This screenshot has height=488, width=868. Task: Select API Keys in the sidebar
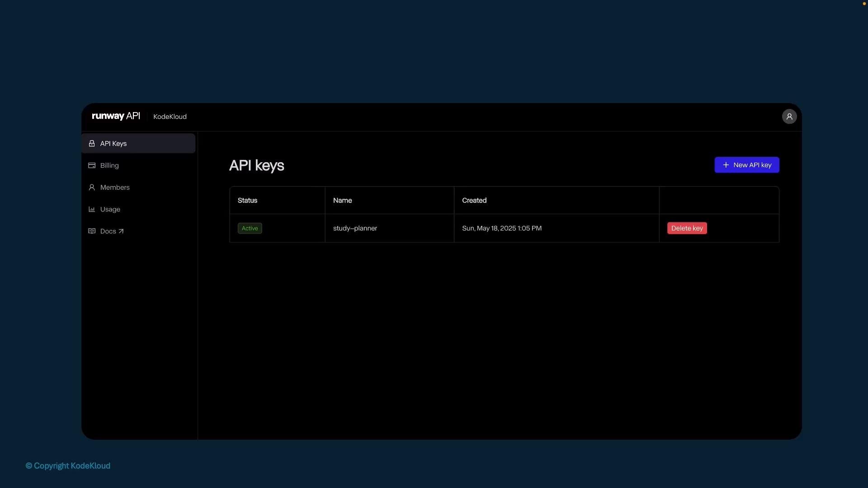[x=138, y=143]
